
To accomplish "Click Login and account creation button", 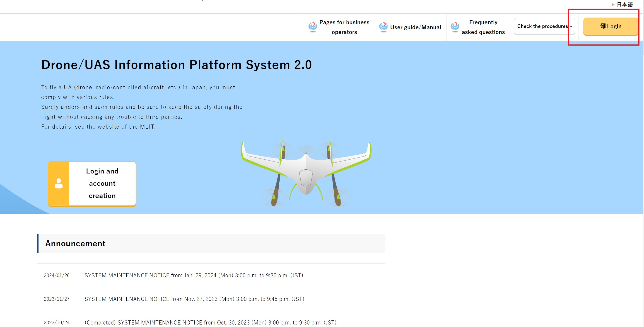I will (x=102, y=183).
